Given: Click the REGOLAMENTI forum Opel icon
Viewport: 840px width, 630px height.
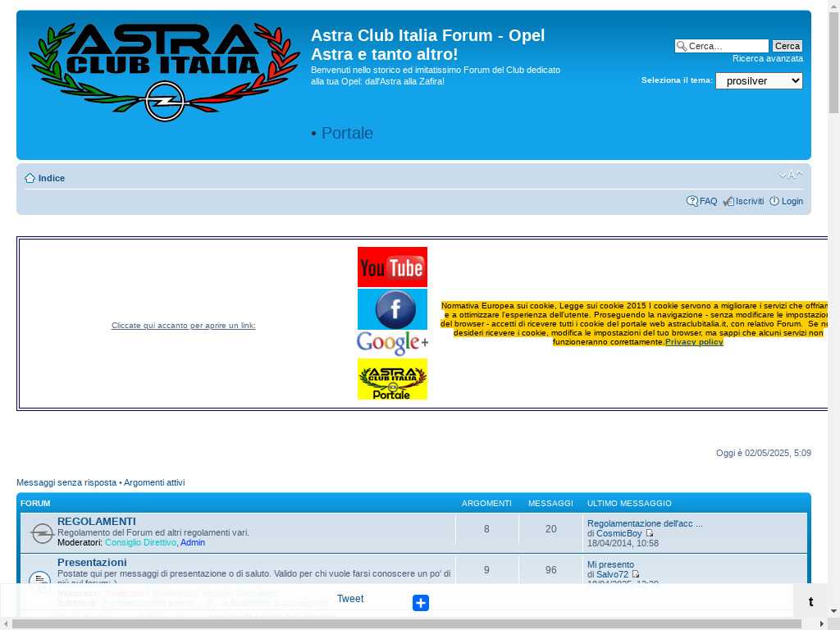Looking at the screenshot, I should [x=42, y=533].
